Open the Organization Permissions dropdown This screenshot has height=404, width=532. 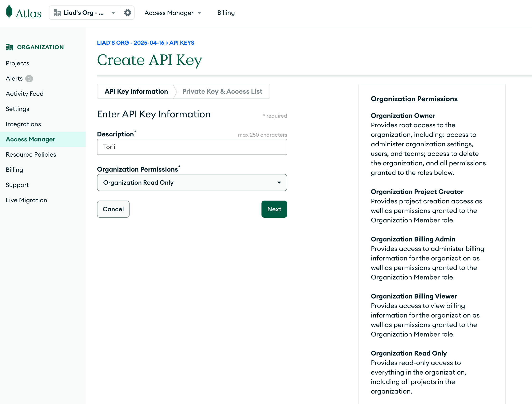192,183
